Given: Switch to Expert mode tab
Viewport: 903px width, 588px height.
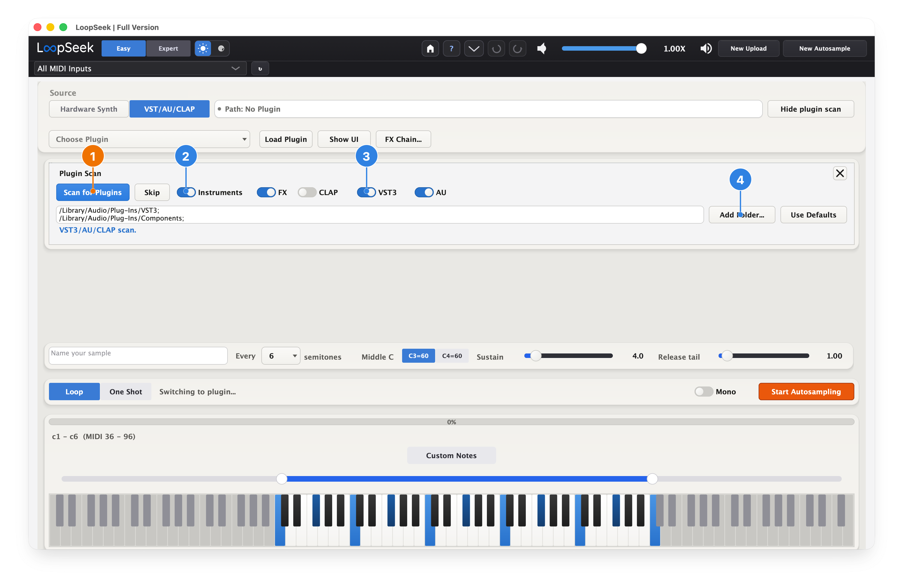Looking at the screenshot, I should (x=168, y=49).
